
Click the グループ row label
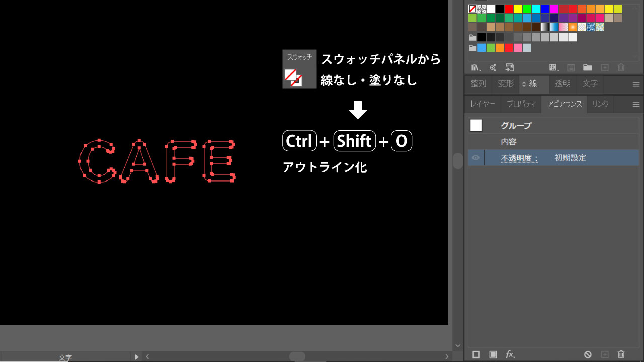516,125
